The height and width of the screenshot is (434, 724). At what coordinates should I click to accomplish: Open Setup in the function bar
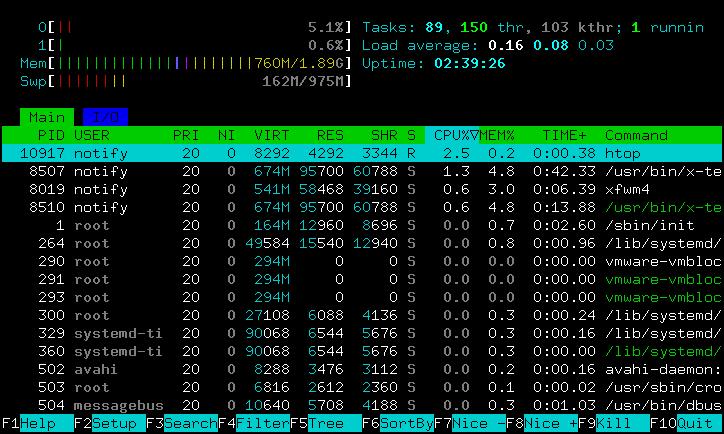coord(110,423)
